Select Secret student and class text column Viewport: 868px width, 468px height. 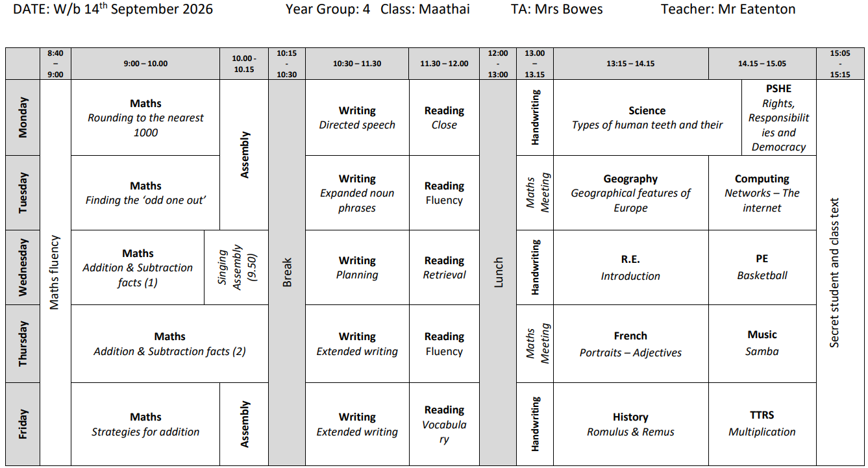point(835,272)
